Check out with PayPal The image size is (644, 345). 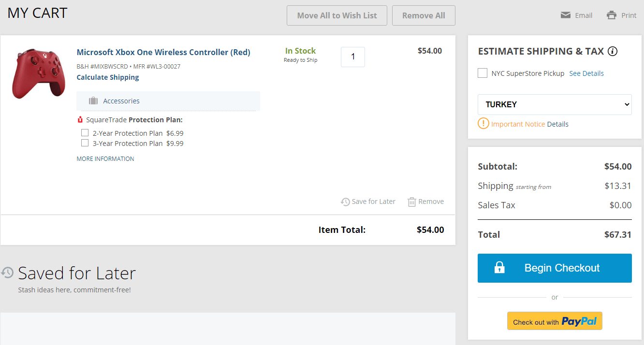(x=555, y=321)
